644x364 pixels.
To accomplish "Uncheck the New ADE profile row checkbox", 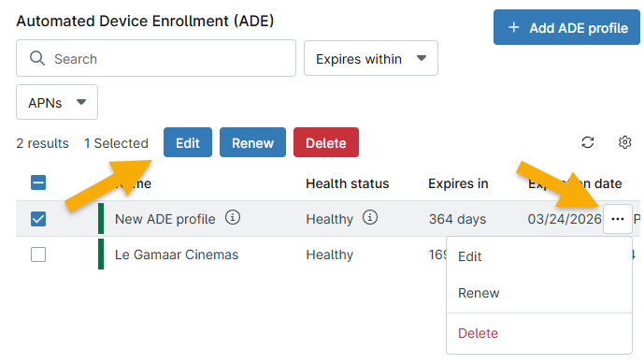I will pos(38,219).
